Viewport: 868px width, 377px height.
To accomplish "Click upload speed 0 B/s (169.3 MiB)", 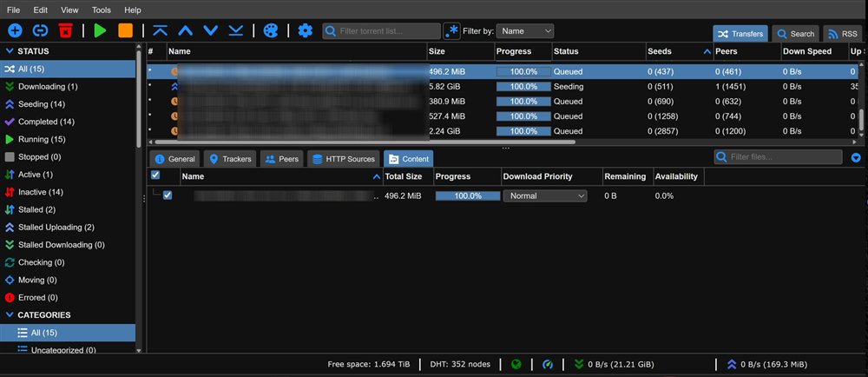I will click(766, 364).
